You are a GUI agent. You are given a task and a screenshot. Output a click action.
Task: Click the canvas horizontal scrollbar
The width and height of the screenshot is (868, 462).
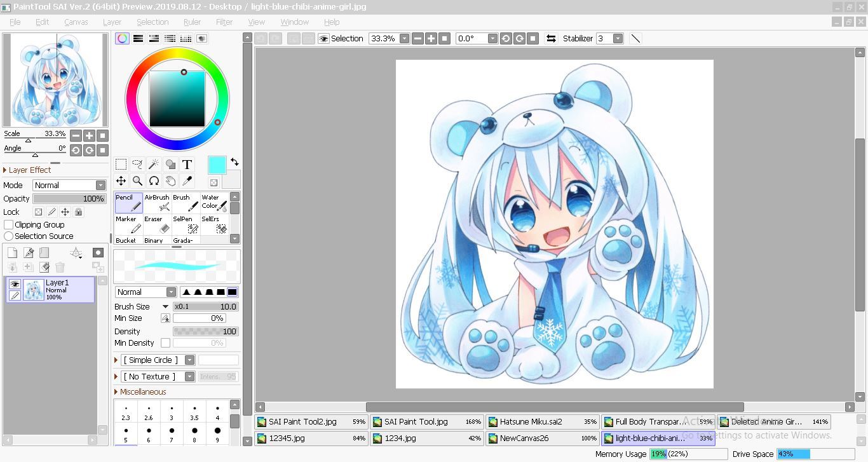point(555,407)
